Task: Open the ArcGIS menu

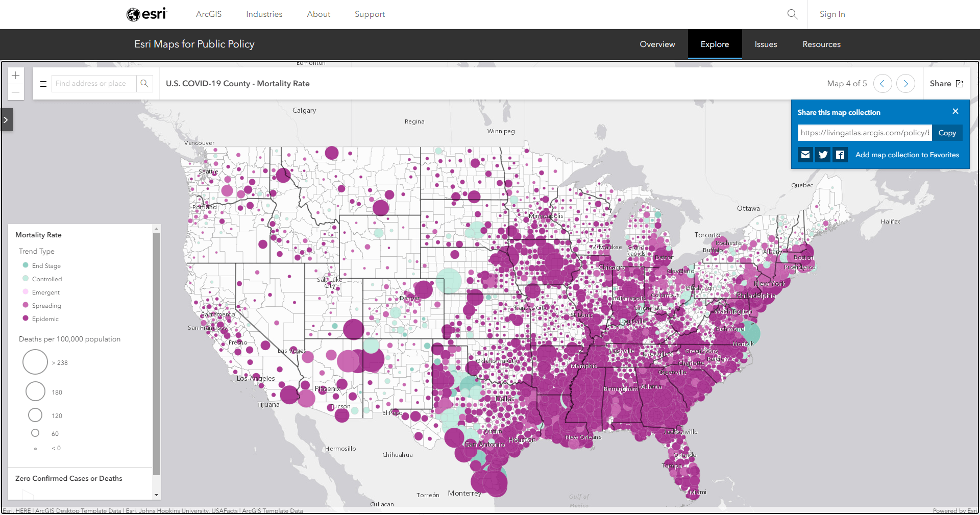Action: pyautogui.click(x=209, y=14)
